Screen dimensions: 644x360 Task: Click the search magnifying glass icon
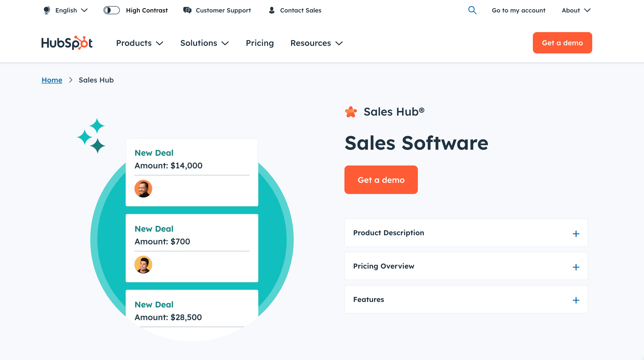click(472, 10)
